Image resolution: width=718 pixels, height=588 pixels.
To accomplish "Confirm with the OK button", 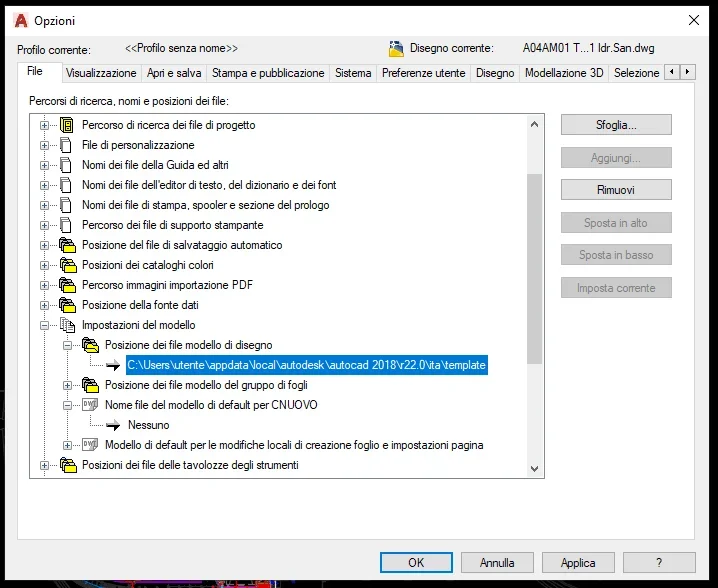I will (x=416, y=562).
